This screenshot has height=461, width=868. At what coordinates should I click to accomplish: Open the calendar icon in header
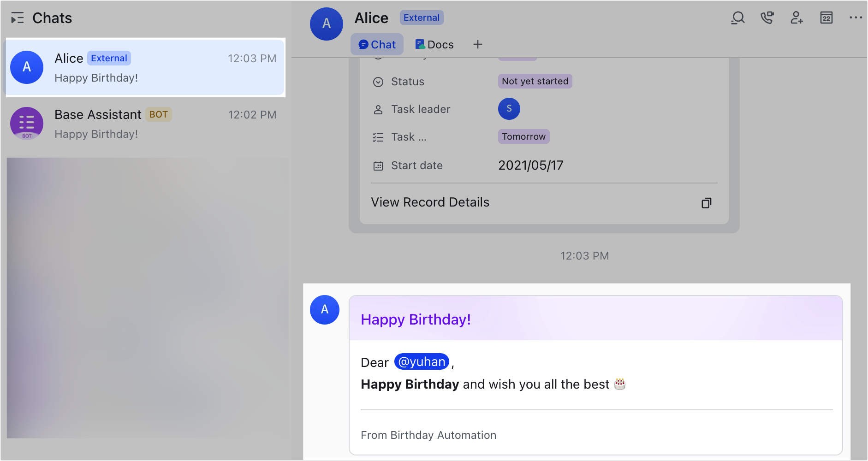(x=826, y=18)
